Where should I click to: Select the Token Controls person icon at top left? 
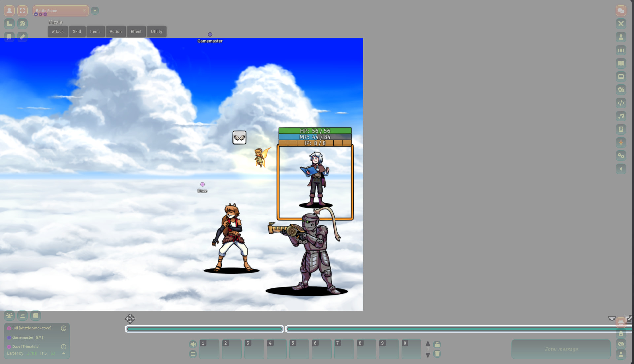(9, 11)
